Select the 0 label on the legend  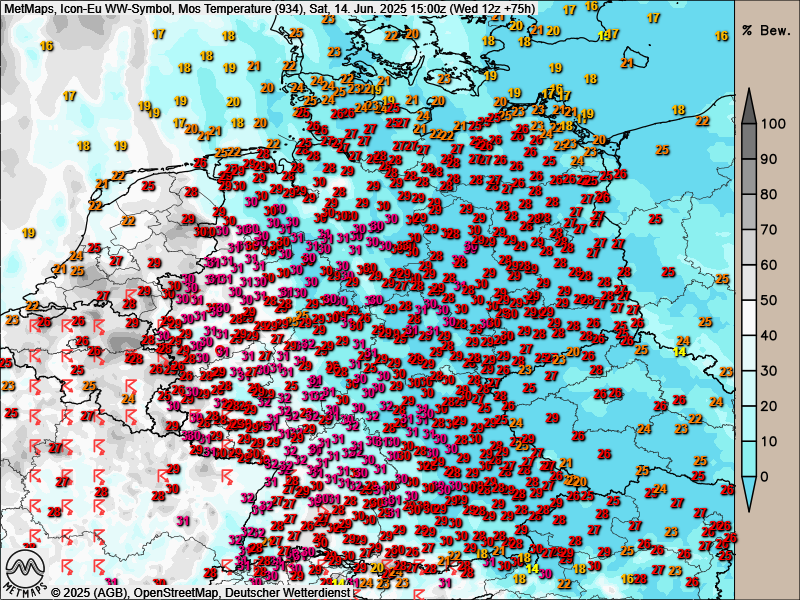point(765,476)
